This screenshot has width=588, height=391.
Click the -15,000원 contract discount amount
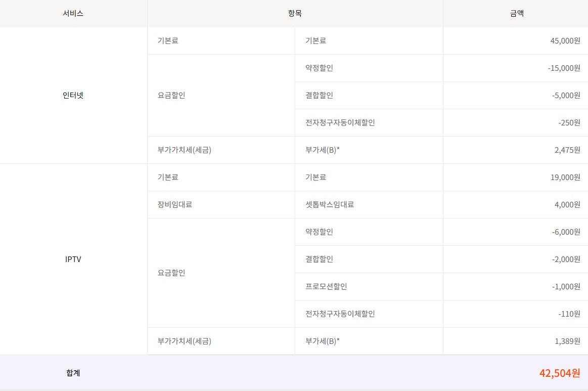tap(563, 68)
